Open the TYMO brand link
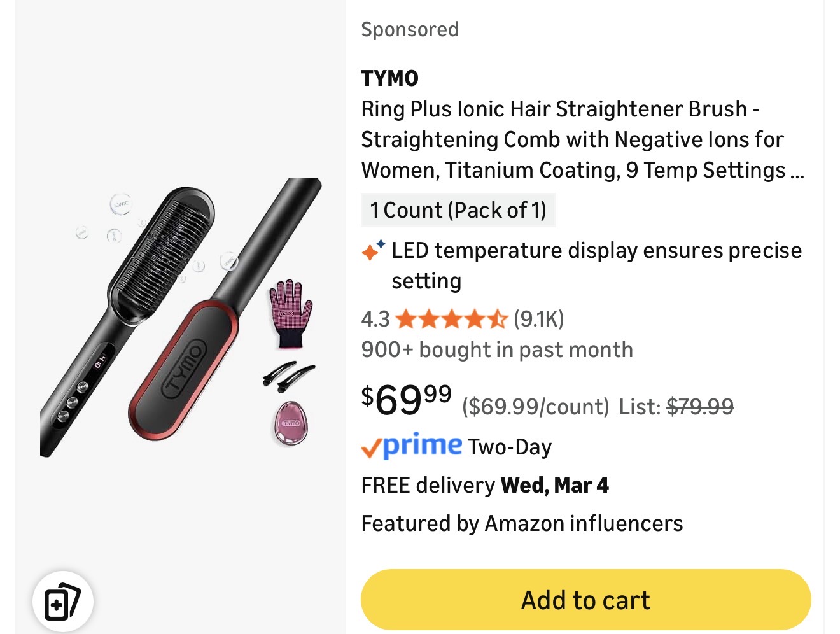The height and width of the screenshot is (634, 840). 389,78
